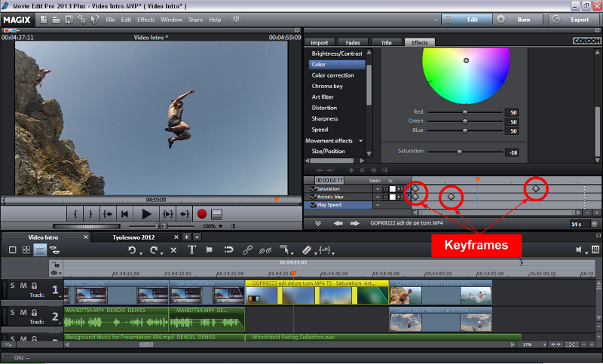Open track visibility eye dropdown in timeline

(55, 273)
